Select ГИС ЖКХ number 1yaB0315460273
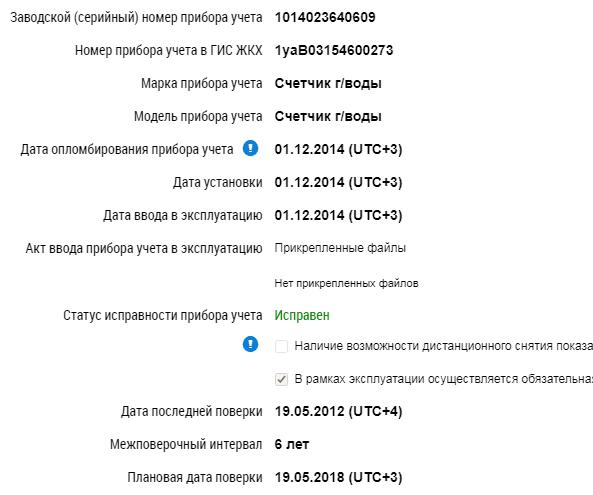The width and height of the screenshot is (593, 495). point(334,50)
